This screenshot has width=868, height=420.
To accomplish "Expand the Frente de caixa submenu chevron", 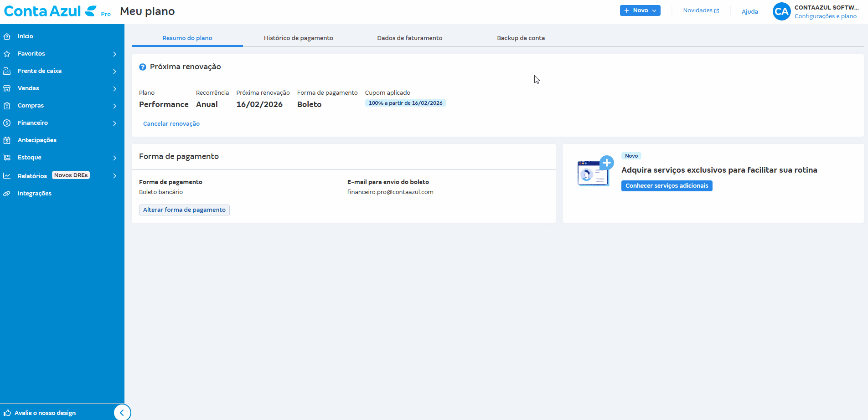I will [x=115, y=72].
